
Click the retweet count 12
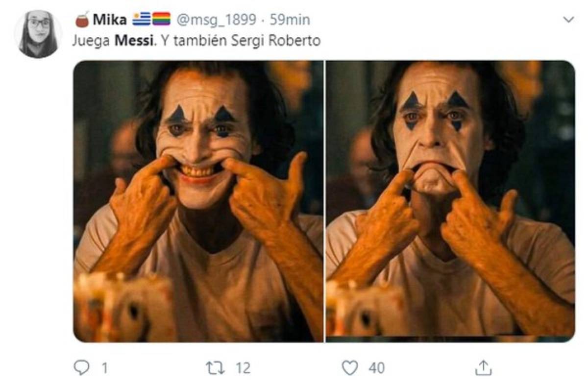[x=243, y=367]
